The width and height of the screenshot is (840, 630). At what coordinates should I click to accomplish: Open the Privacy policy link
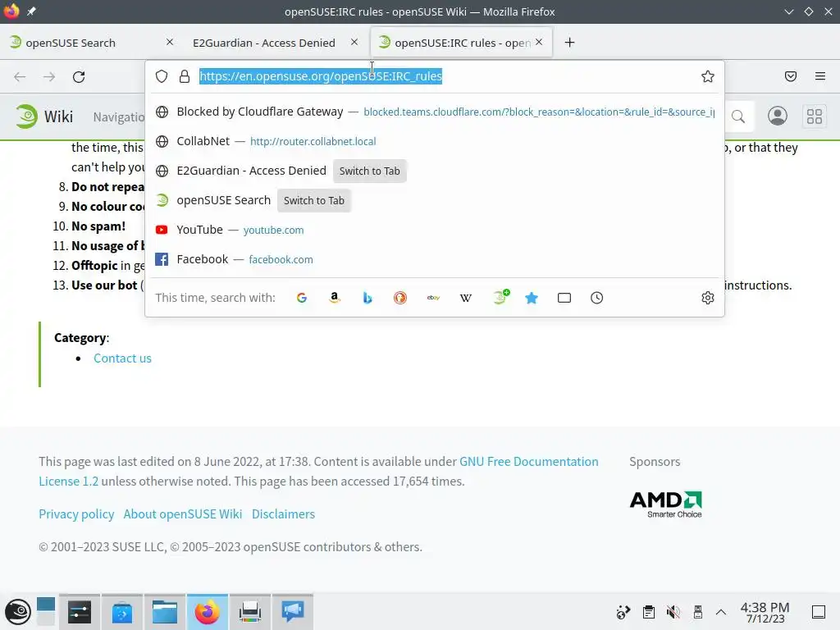76,514
